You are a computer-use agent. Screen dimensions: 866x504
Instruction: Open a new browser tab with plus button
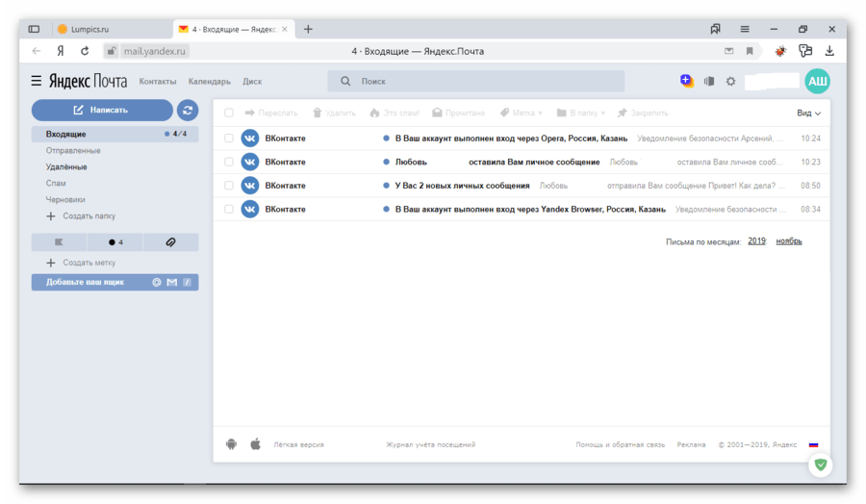[308, 29]
